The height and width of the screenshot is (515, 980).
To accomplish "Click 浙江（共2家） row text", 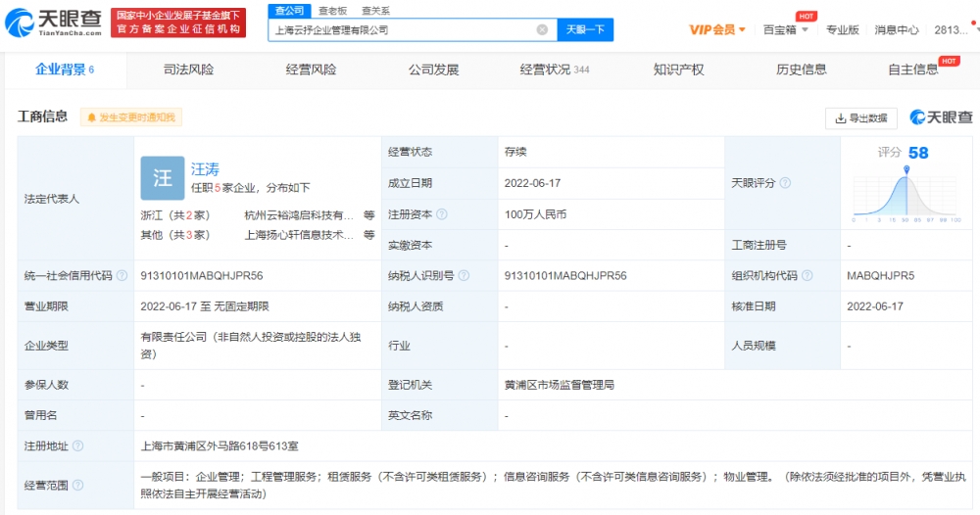I will tap(175, 215).
